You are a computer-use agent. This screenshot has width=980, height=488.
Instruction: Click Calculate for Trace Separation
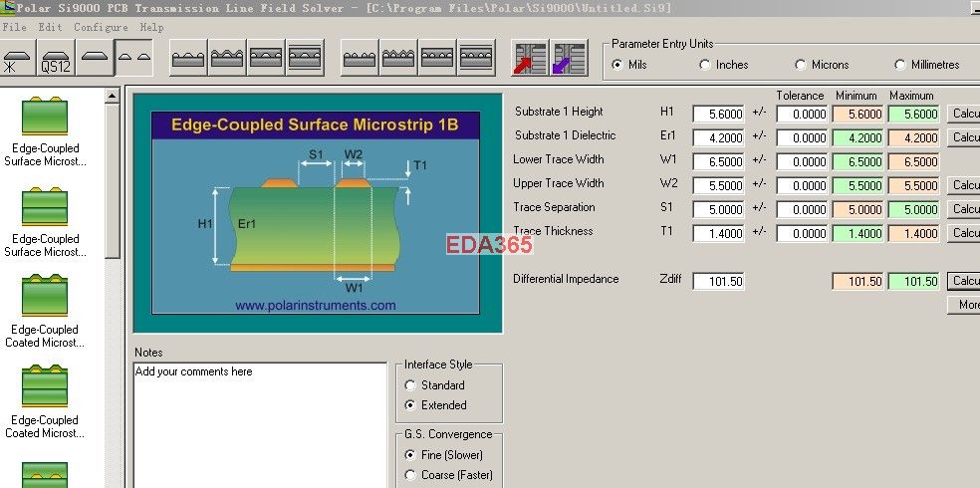coord(964,209)
